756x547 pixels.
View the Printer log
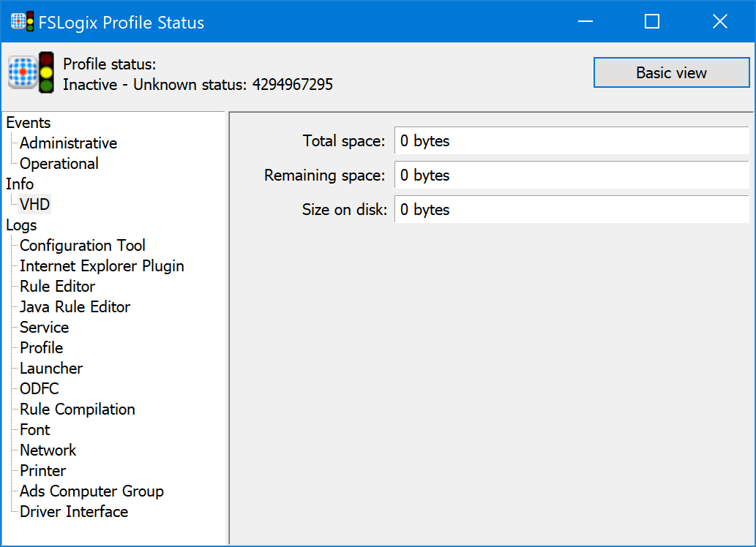click(42, 470)
